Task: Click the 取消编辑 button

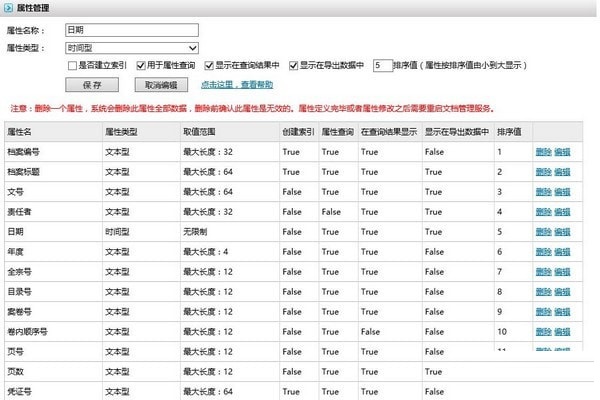Action: click(x=161, y=85)
